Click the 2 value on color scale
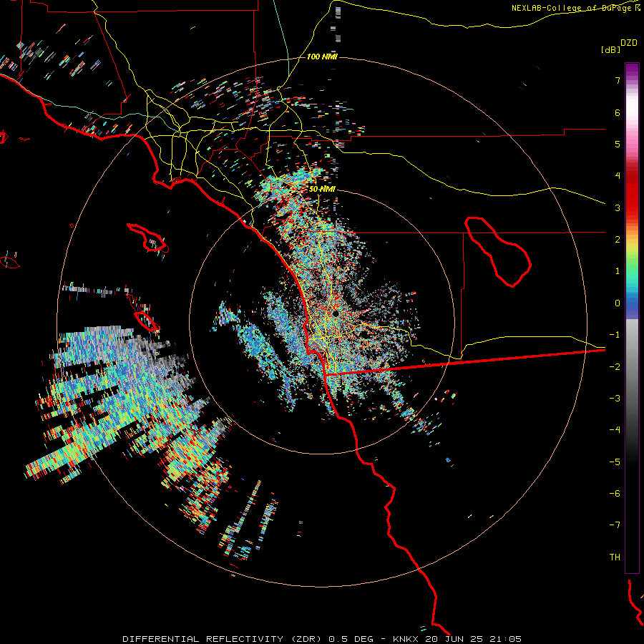 (x=618, y=240)
